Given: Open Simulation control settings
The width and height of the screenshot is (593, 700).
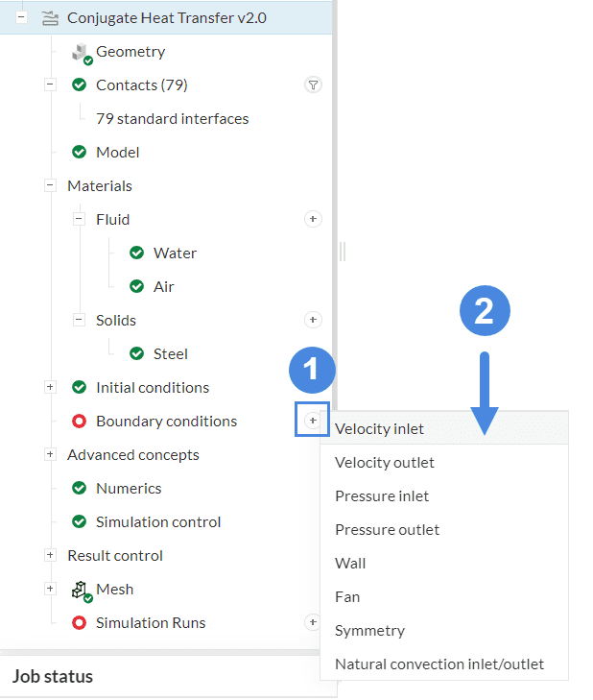Looking at the screenshot, I should 158,521.
